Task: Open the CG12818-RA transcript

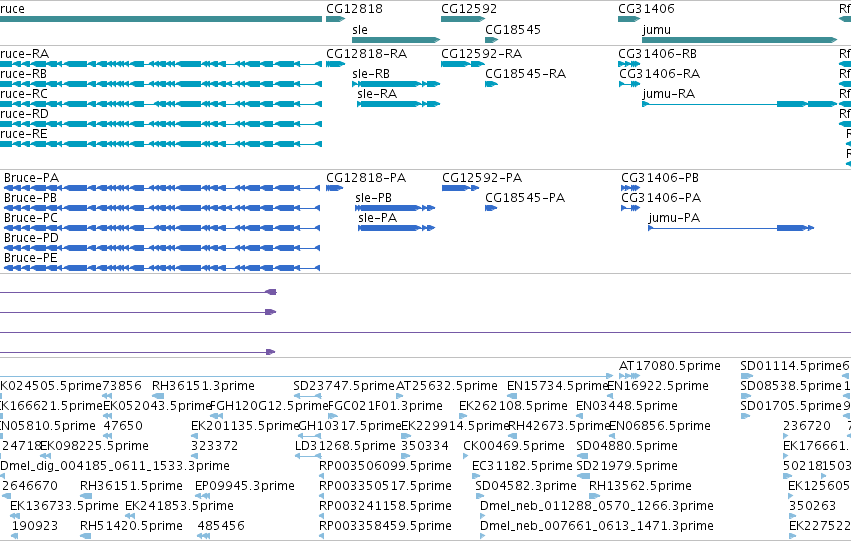Action: pos(335,64)
